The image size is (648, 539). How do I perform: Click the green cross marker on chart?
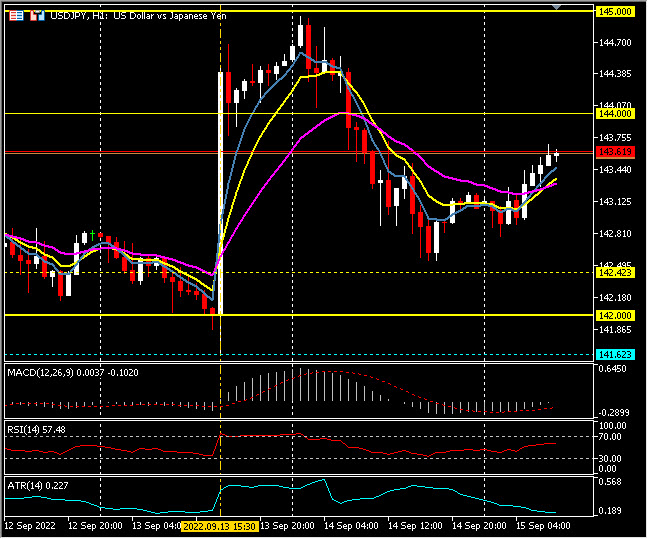coord(92,235)
